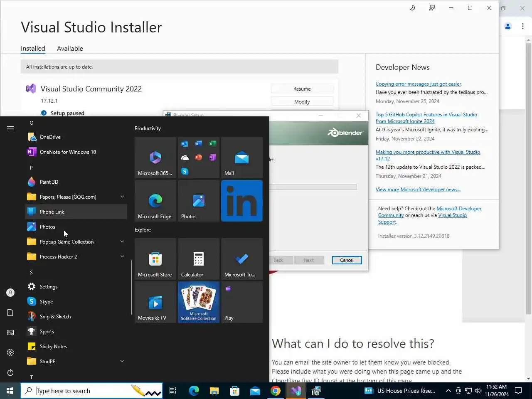Open Sticky Notes
Viewport: 532px width, 399px height.
tap(76, 347)
